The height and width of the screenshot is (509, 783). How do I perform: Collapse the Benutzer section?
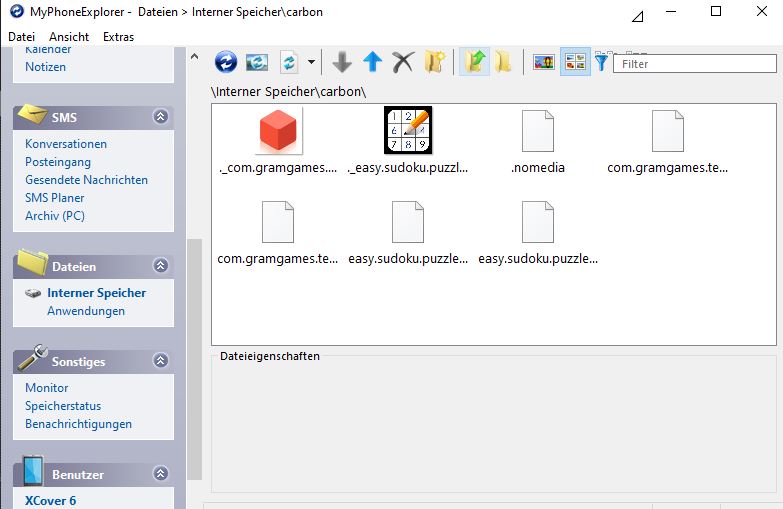(160, 473)
